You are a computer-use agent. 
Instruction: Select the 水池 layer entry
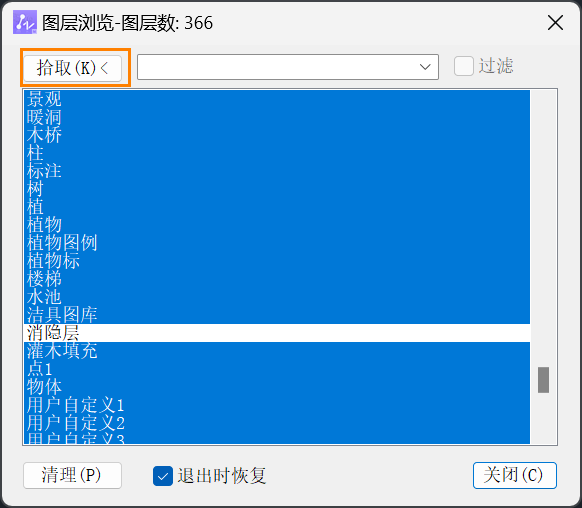pos(277,297)
